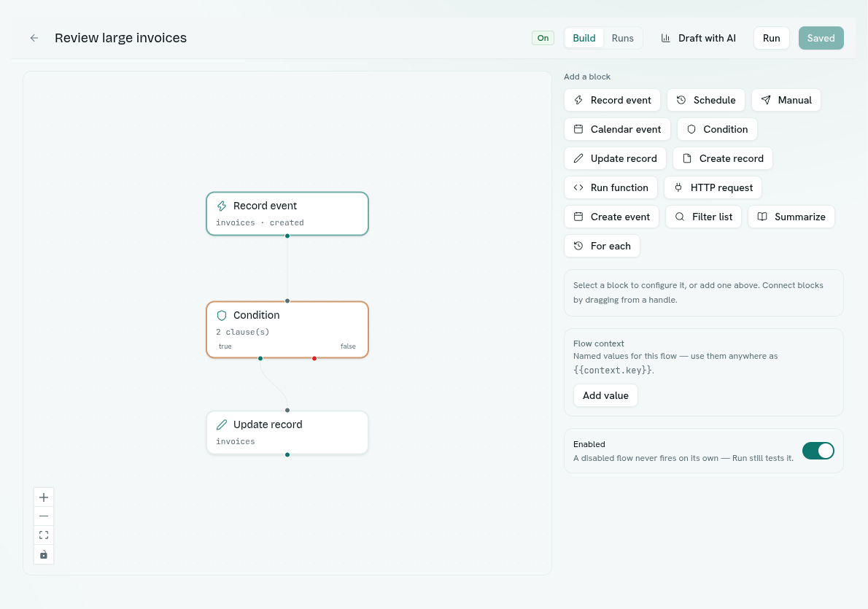
Task: Click the shield icon on Condition palette button
Action: [x=691, y=129]
